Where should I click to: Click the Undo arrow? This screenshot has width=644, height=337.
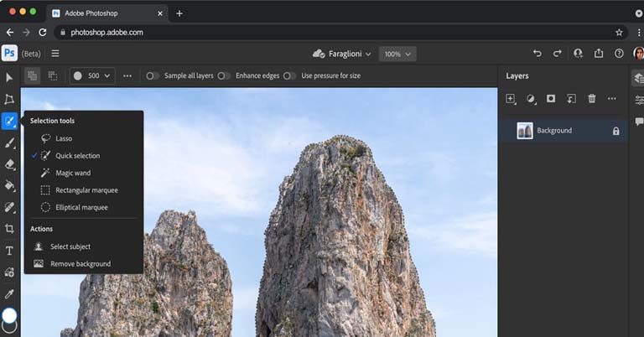click(537, 54)
